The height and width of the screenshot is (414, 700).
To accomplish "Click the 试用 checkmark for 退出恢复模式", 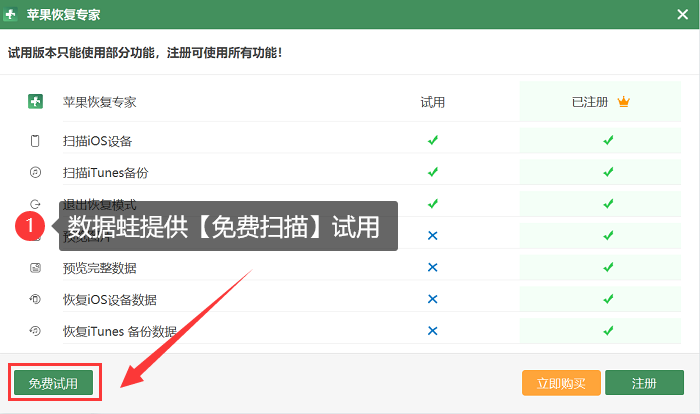I will 433,204.
